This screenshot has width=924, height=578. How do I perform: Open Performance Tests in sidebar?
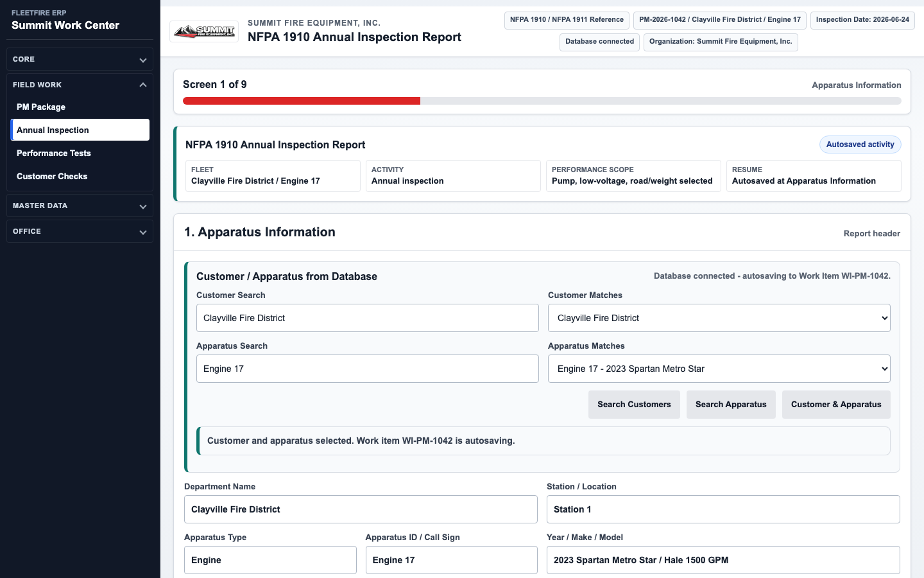point(80,153)
